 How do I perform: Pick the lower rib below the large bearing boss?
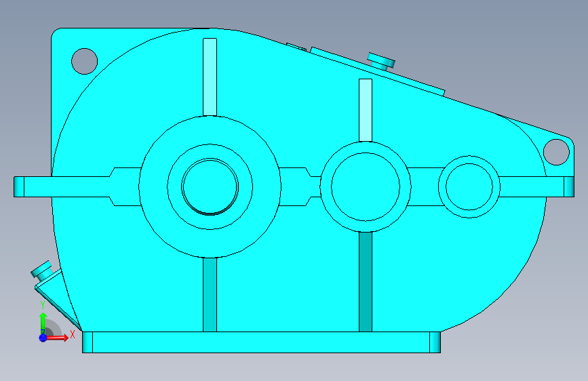(210, 295)
